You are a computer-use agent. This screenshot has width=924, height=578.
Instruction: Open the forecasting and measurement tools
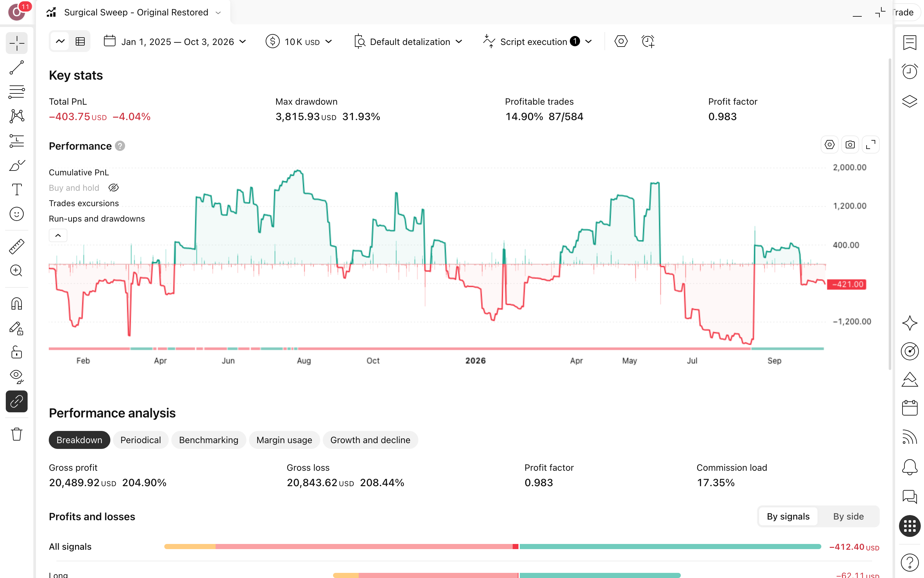[x=17, y=141]
